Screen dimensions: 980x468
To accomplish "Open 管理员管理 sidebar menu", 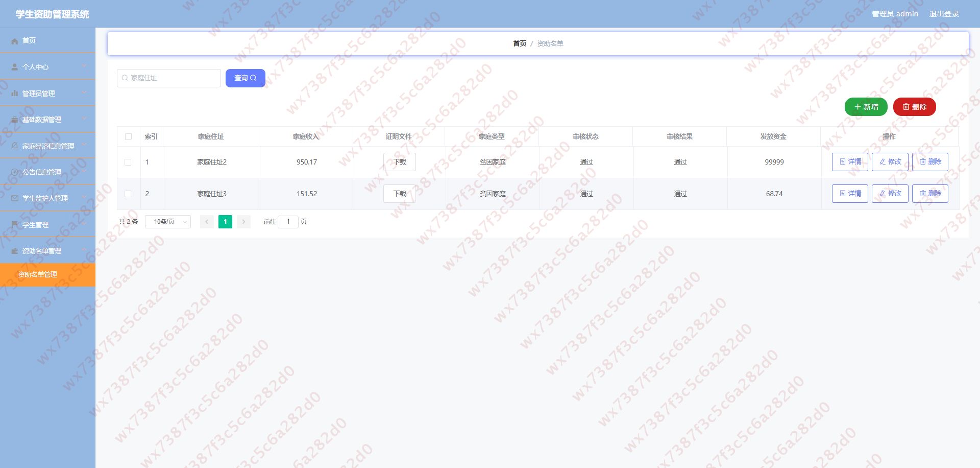I will click(47, 93).
